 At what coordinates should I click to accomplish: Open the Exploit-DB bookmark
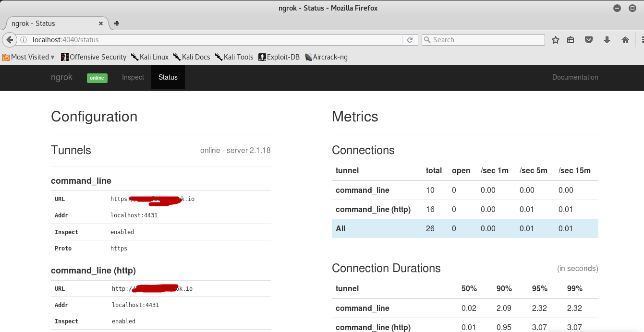pos(279,57)
